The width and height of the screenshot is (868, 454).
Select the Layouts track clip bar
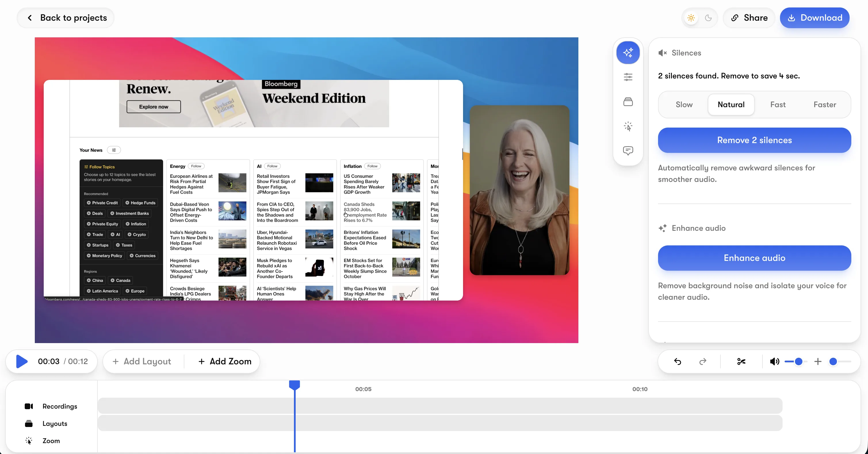tap(440, 423)
